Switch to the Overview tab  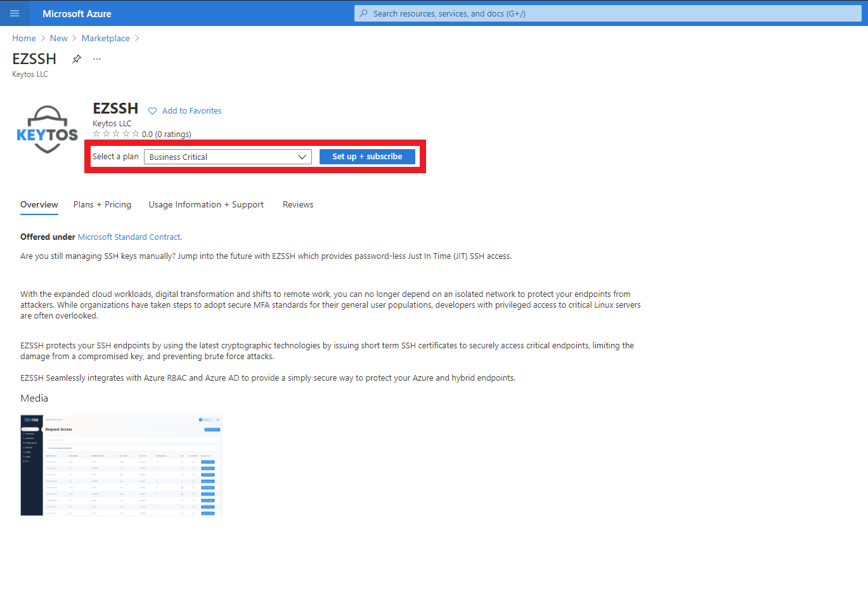39,204
